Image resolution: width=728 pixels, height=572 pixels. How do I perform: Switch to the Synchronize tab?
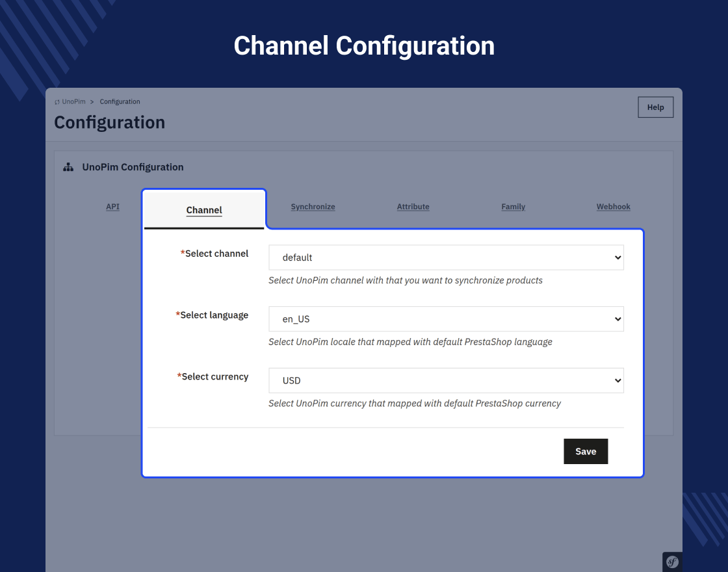pyautogui.click(x=313, y=207)
